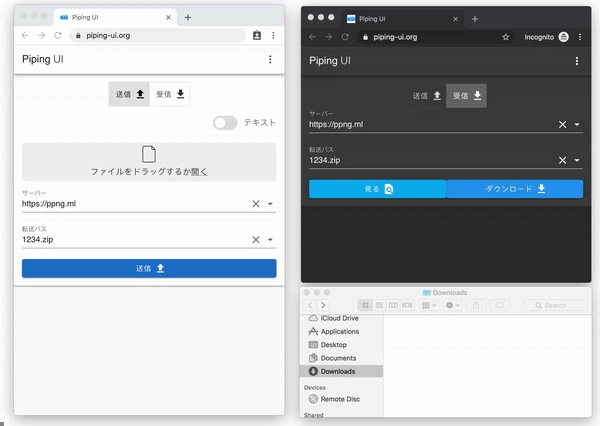Click the ダウンロード download button
Viewport: 600px width, 426px height.
pyautogui.click(x=515, y=189)
